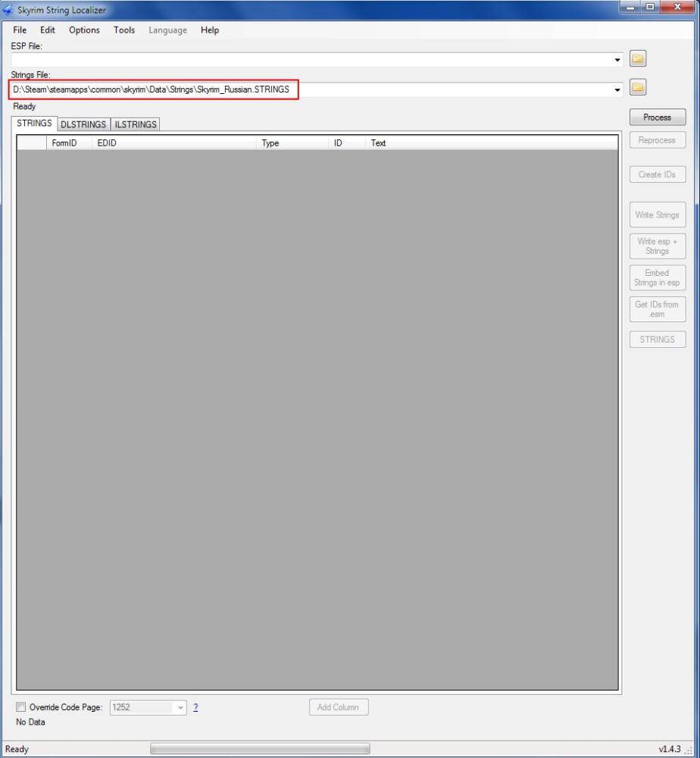Maximize the Skyrim String Localizer window
Screen dimensions: 700x758
click(x=651, y=8)
